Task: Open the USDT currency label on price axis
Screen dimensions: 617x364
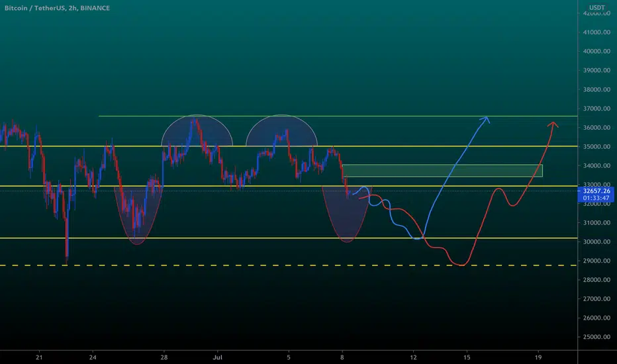Action: 596,7
